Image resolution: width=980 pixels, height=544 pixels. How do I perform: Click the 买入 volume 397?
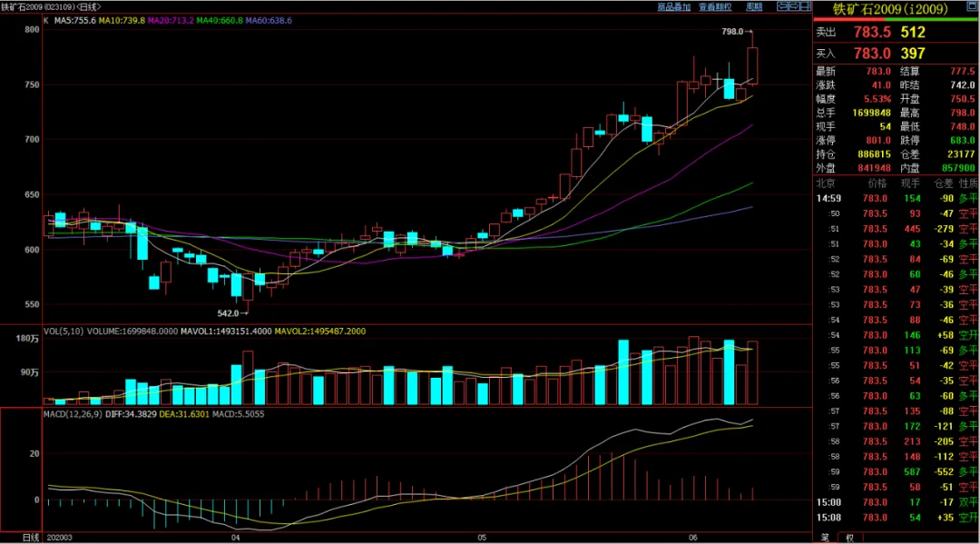pos(913,54)
